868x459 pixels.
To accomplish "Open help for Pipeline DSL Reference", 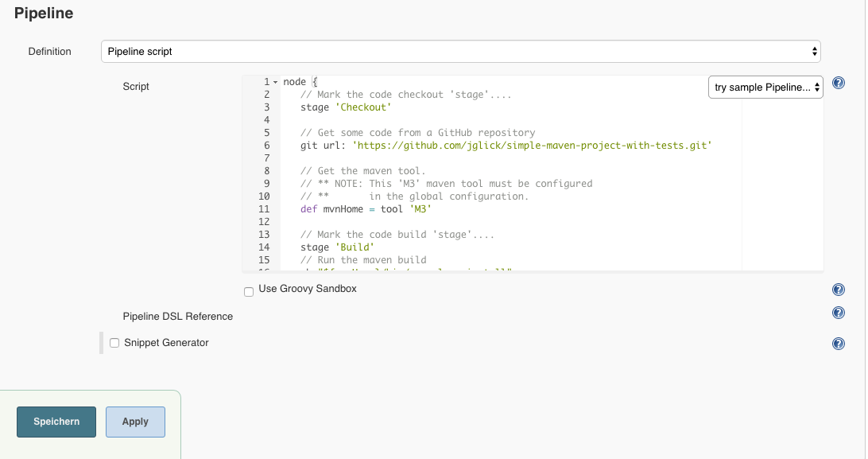I will (x=838, y=313).
